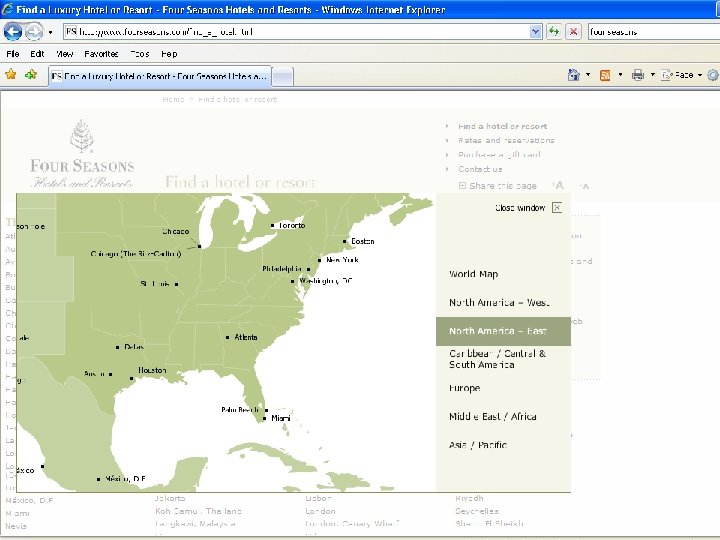Click the Favorites Center star icon

point(11,74)
